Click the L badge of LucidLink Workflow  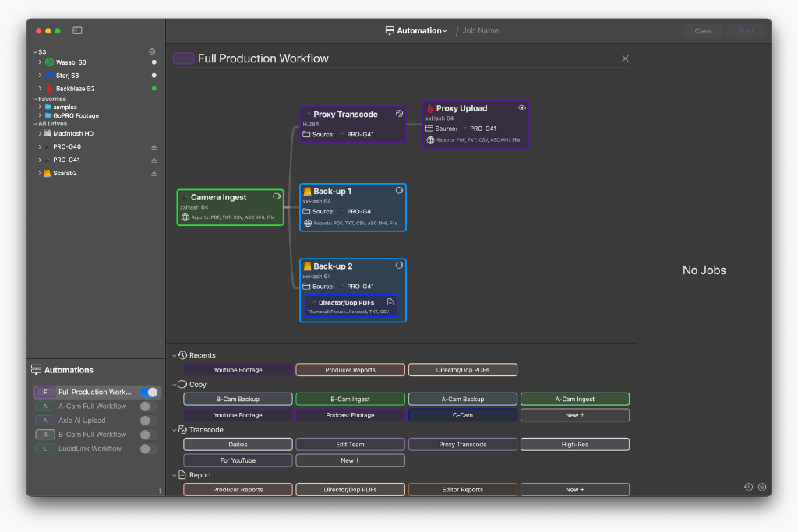[x=45, y=449]
